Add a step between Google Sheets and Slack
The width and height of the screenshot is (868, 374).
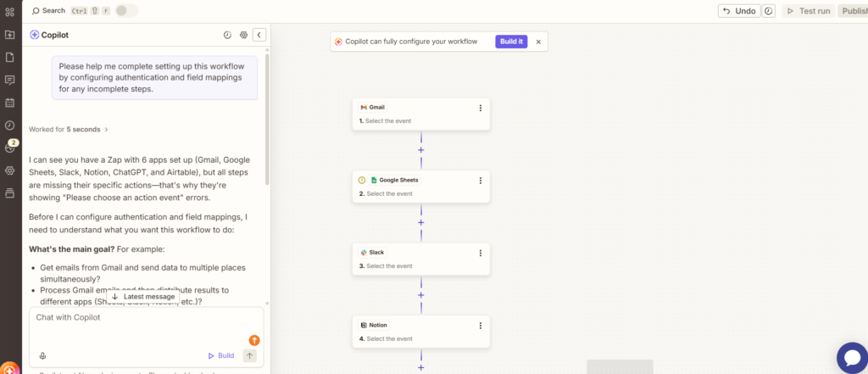pos(421,223)
